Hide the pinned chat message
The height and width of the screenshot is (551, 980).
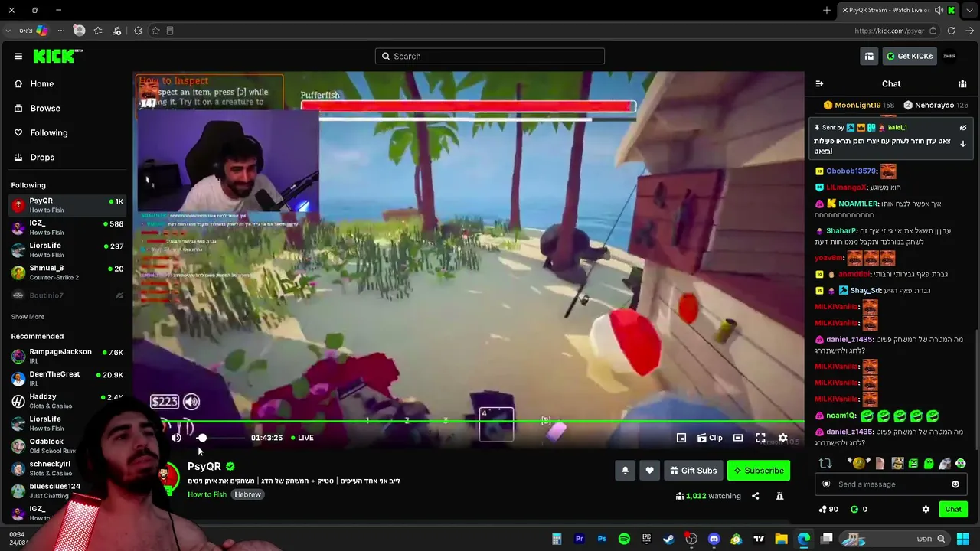pos(963,128)
